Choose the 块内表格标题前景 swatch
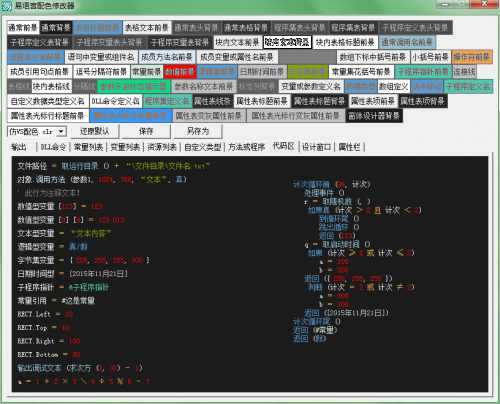Image resolution: width=500 pixels, height=404 pixels. coord(345,42)
